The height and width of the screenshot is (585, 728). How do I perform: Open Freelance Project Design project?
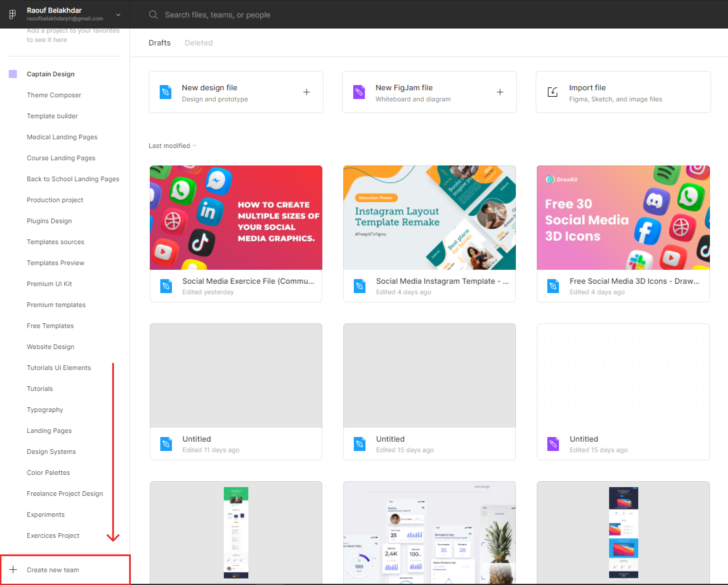[65, 493]
